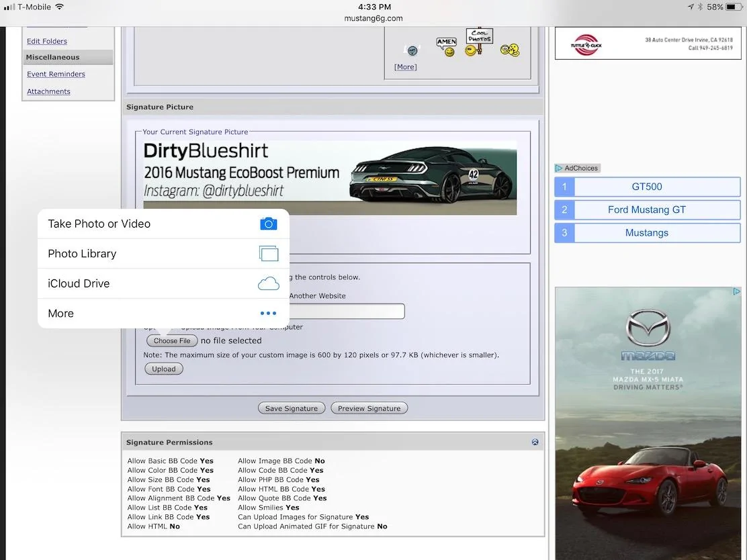Click Preview Signature button
This screenshot has height=560, width=747.
[369, 408]
